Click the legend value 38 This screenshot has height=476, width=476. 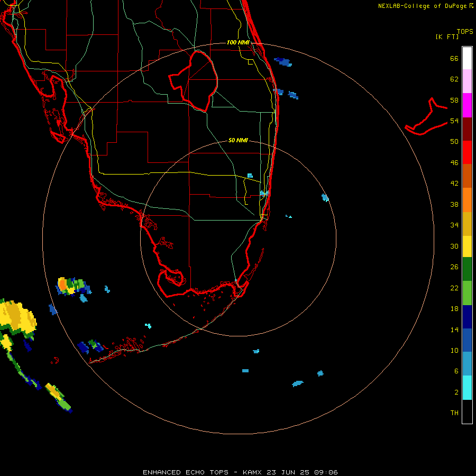[454, 204]
